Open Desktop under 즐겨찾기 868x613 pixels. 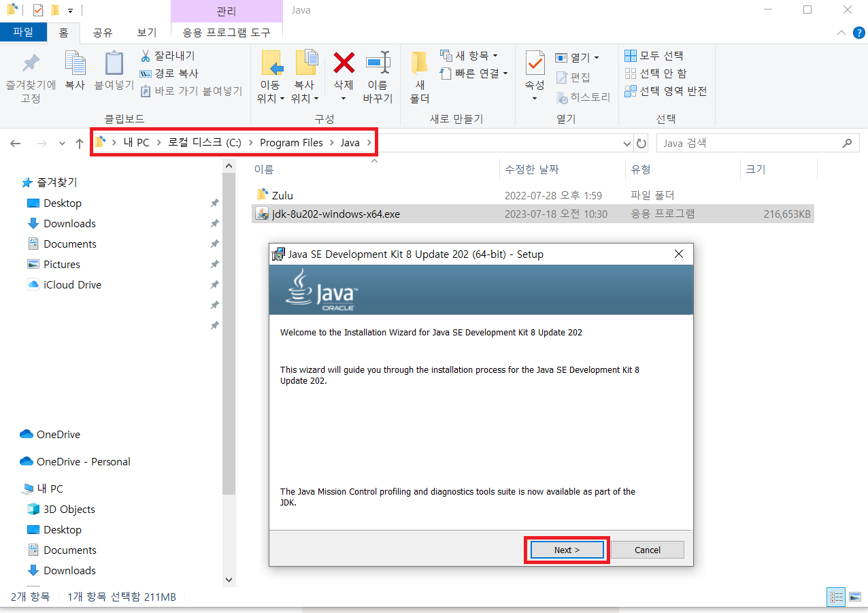[x=62, y=203]
